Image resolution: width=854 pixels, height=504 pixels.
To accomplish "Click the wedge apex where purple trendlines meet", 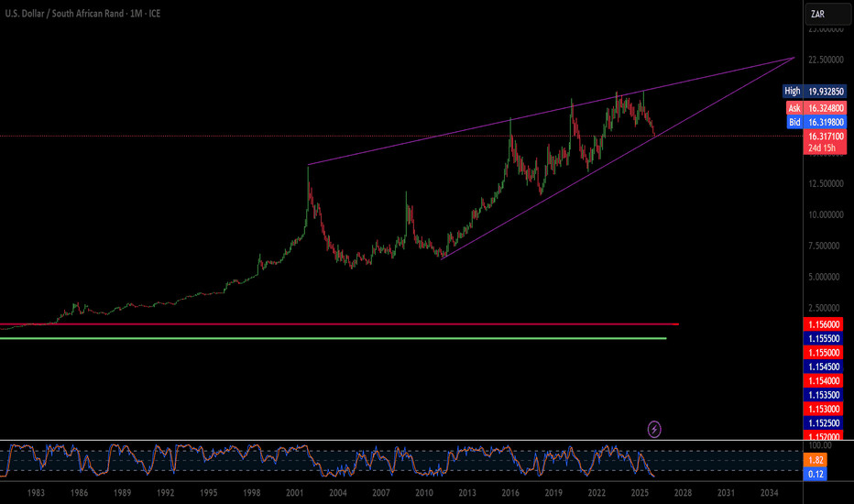I will click(x=793, y=58).
